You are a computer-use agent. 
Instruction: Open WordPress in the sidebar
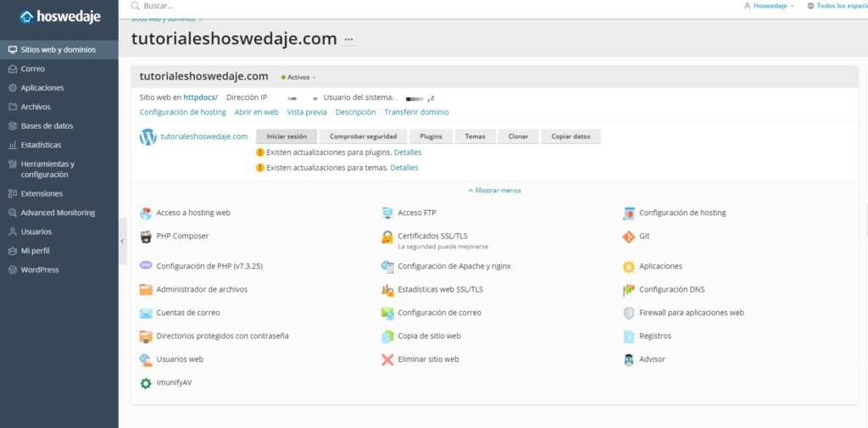click(58, 270)
